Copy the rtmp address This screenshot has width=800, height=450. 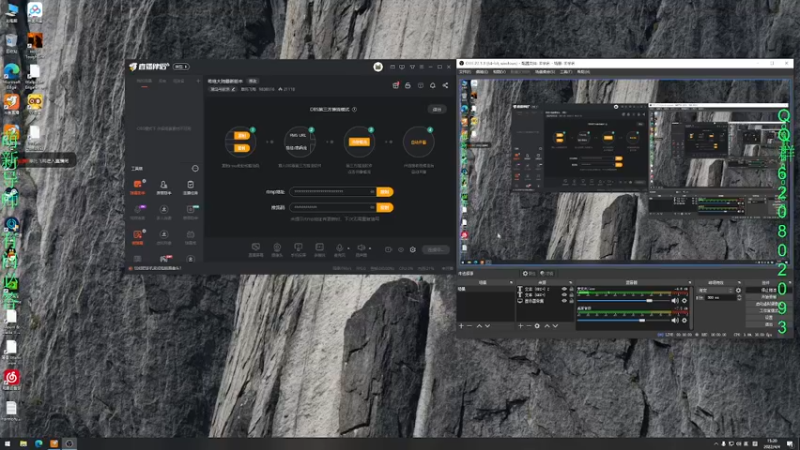[x=385, y=192]
